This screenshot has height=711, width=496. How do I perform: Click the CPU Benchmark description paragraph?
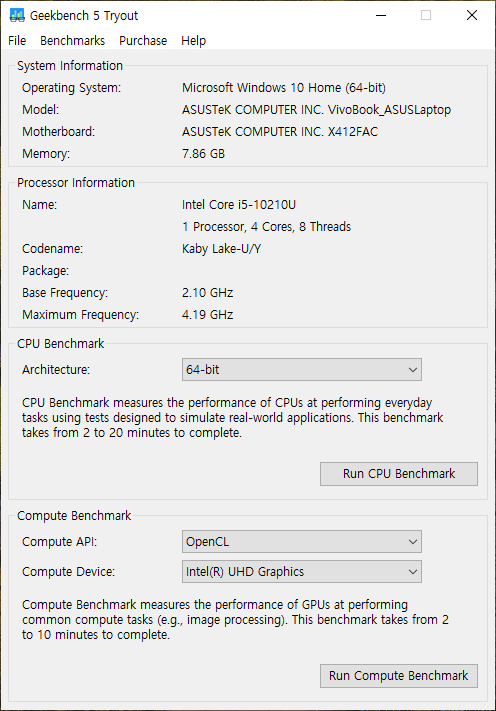click(233, 418)
